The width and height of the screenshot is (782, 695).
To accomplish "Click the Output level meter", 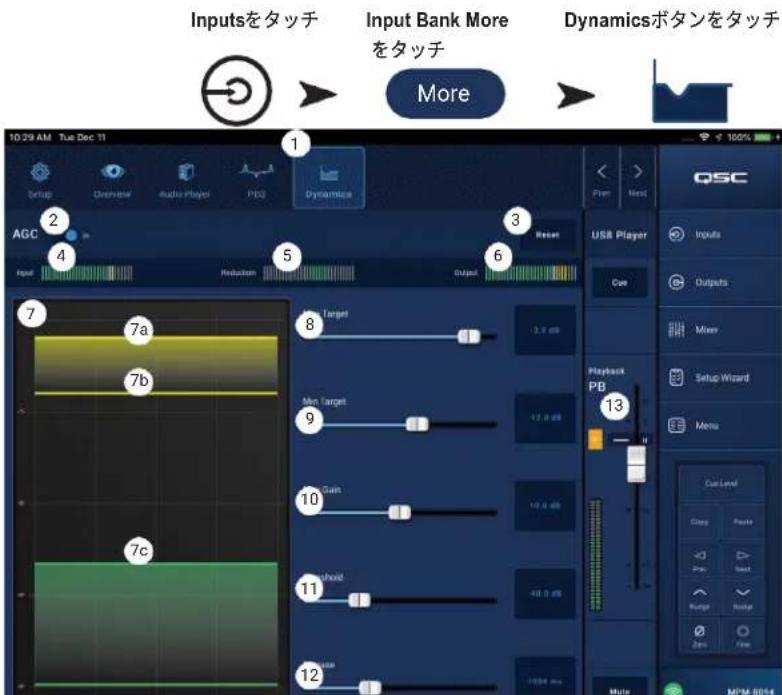I will 531,273.
